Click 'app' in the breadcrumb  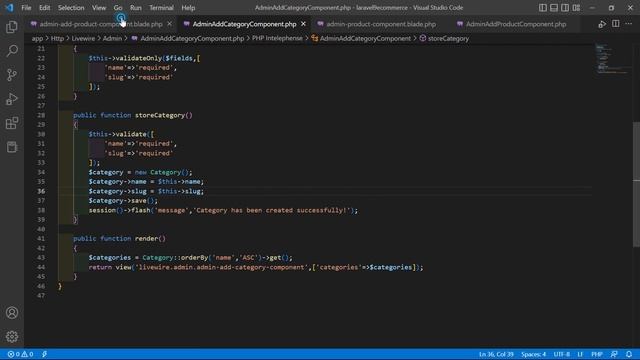click(x=37, y=38)
